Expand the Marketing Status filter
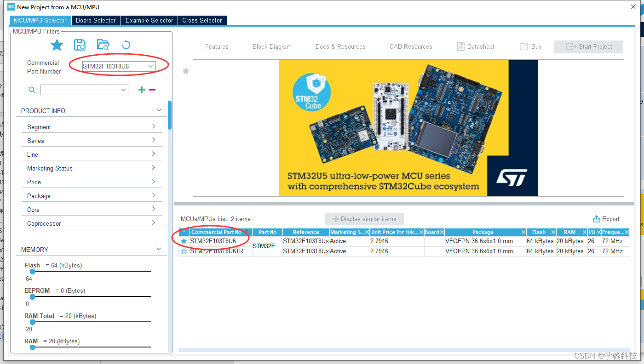 pos(154,168)
